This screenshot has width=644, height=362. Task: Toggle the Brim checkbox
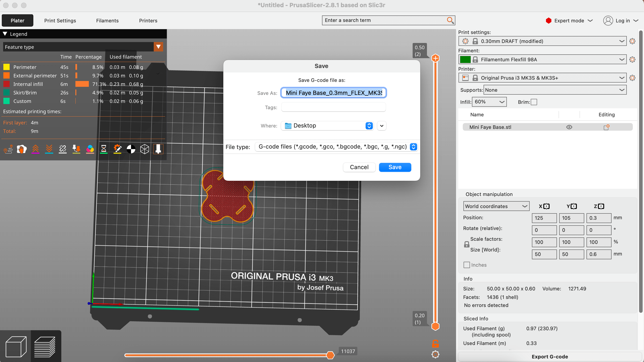point(534,102)
